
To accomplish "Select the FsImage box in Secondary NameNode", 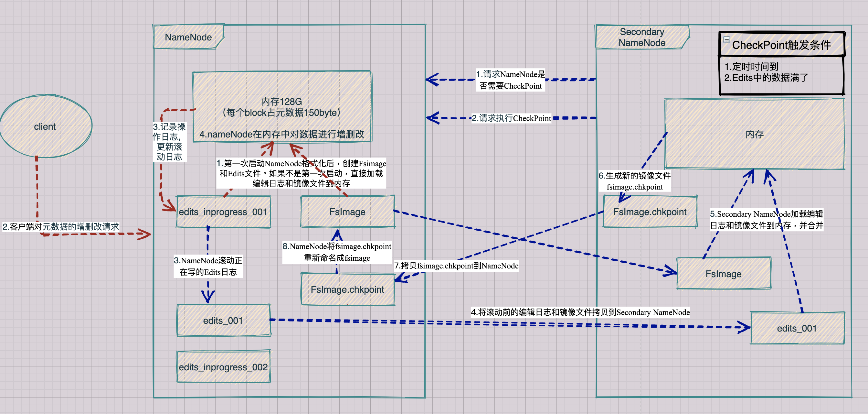I will 723,274.
